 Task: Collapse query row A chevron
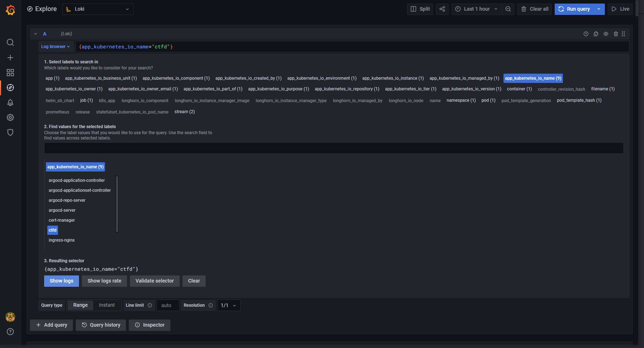36,34
